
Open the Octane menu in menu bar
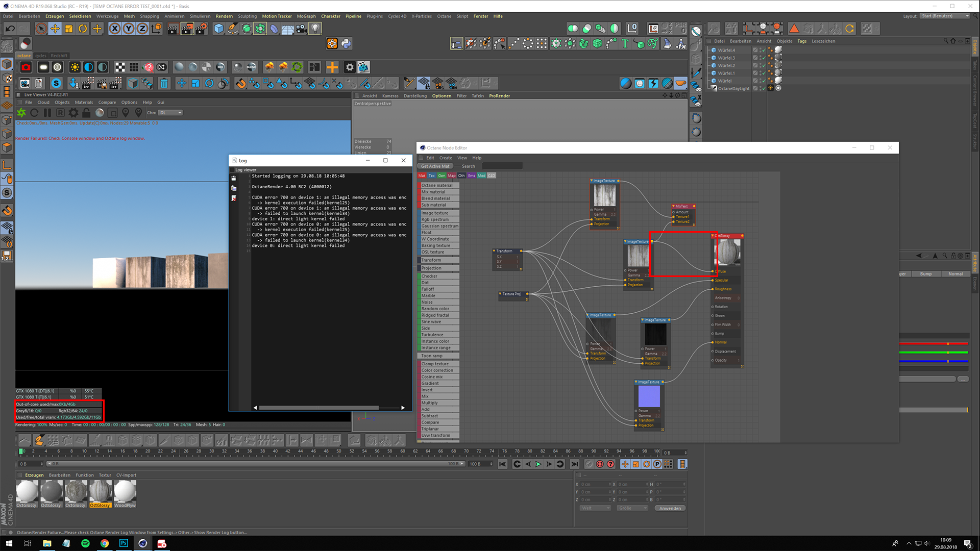tap(444, 16)
